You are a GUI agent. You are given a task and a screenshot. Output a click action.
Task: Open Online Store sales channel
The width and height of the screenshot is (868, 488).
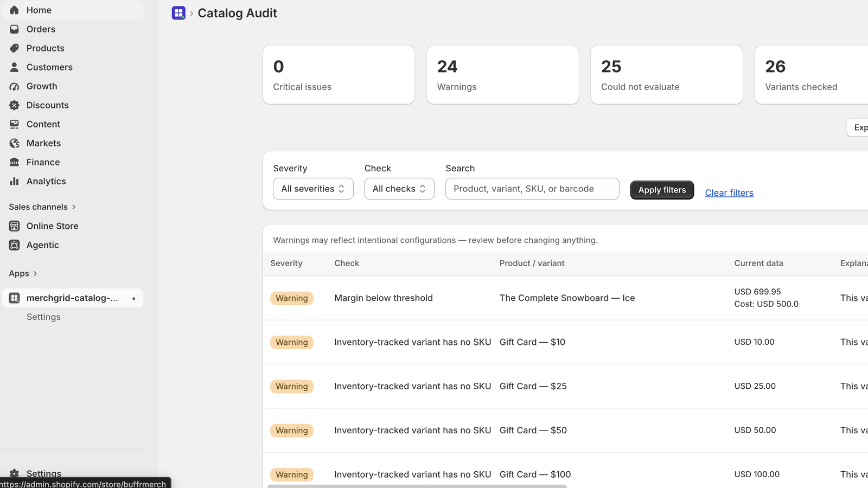[73, 226]
